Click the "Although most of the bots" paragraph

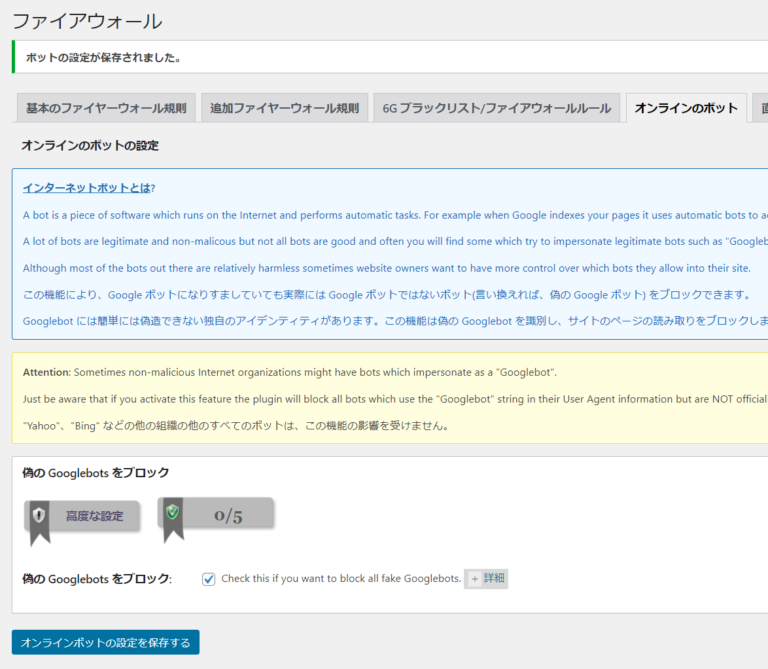coord(386,268)
